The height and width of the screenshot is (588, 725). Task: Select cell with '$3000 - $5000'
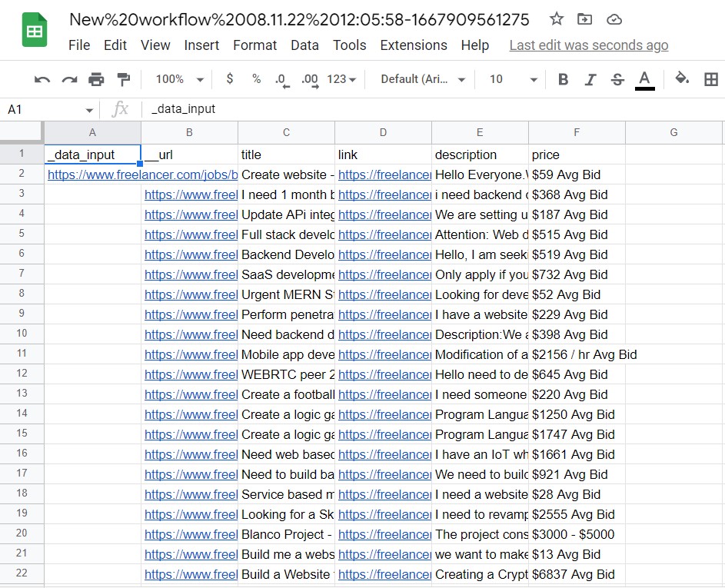click(x=577, y=534)
